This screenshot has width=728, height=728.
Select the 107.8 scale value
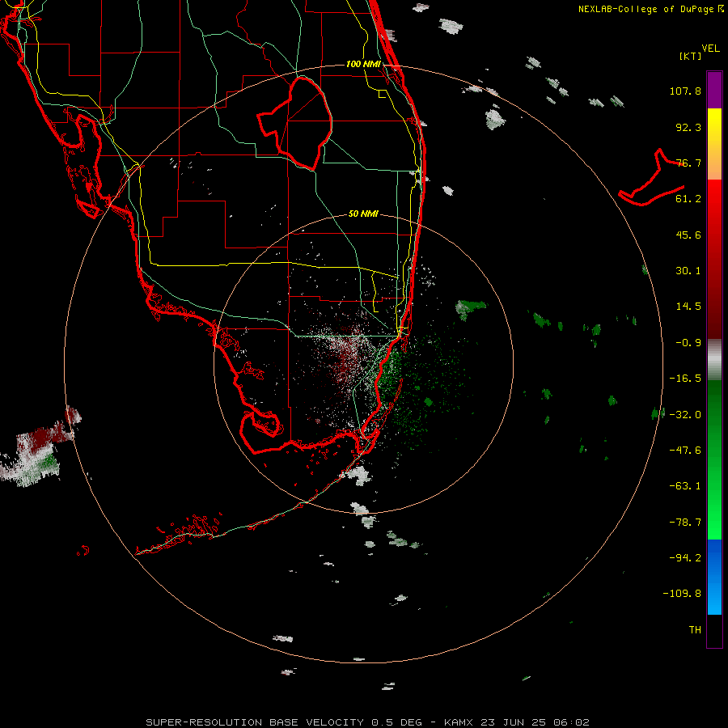(685, 91)
